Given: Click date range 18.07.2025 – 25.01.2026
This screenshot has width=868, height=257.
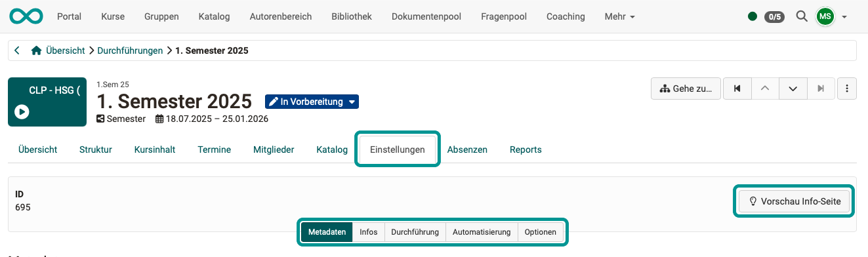Looking at the screenshot, I should 217,119.
